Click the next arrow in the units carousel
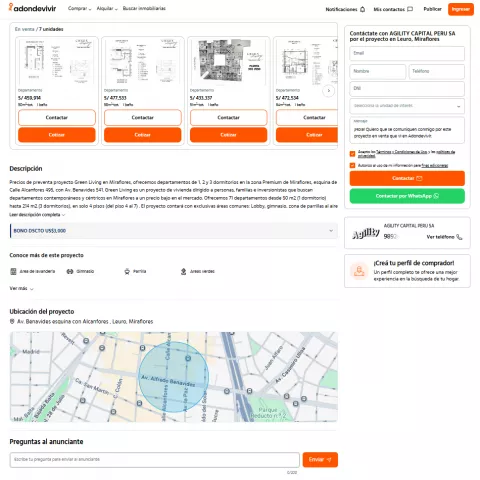Screen dimensions: 480x480 click(329, 91)
